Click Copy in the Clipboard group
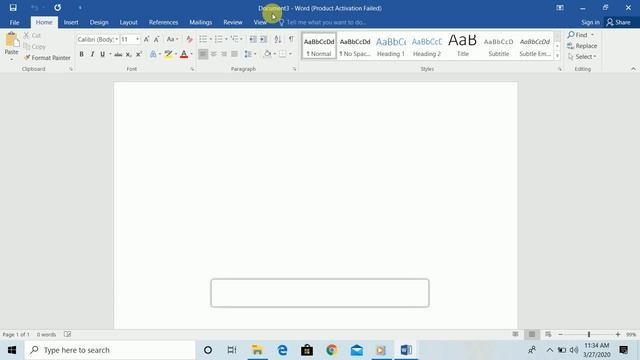640x360 pixels. 34,47
